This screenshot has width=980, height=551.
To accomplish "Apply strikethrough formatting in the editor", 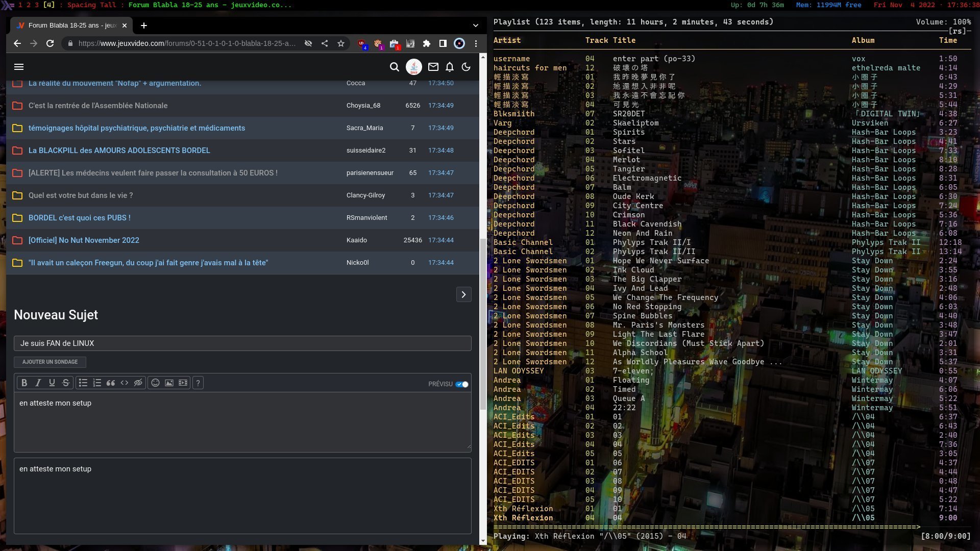I will coord(65,383).
